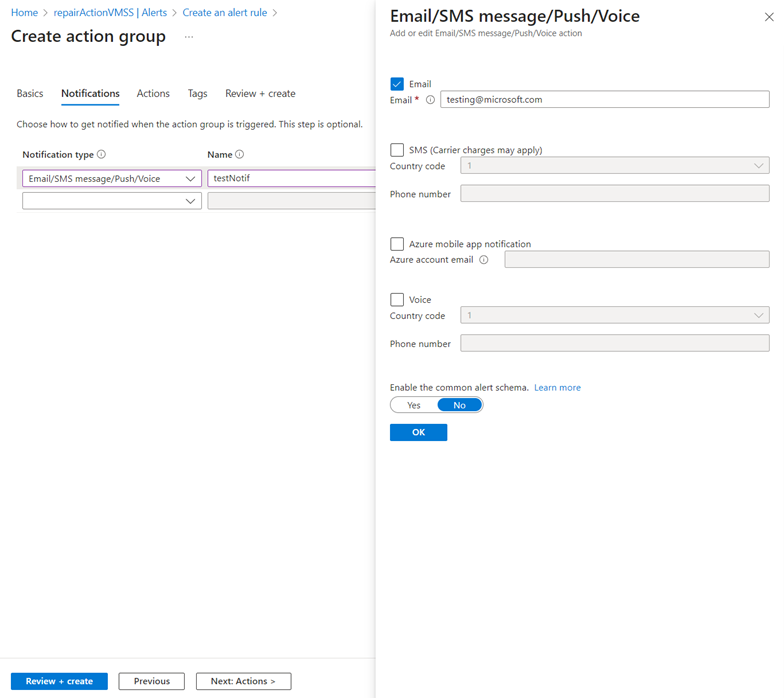The width and height of the screenshot is (784, 698).
Task: Set common alert schema to Yes
Action: (414, 405)
